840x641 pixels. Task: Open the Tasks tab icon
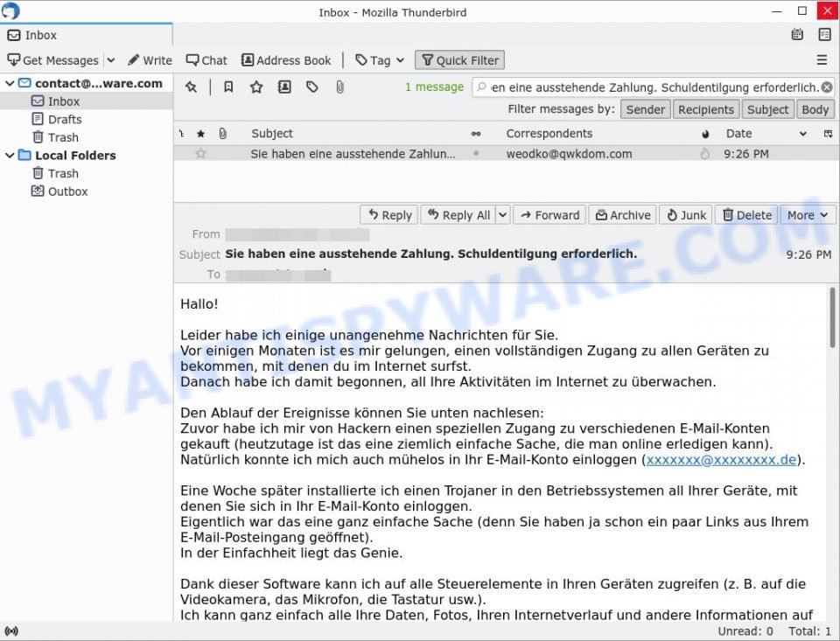(x=824, y=35)
